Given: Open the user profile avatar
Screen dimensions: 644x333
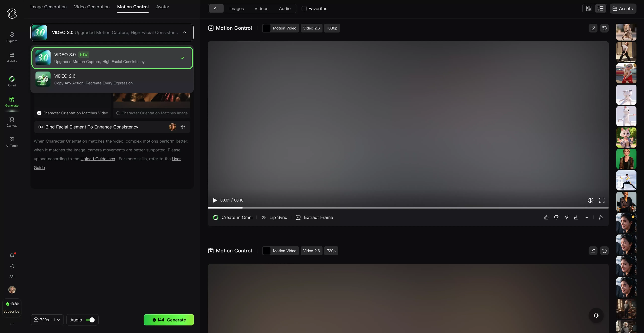Looking at the screenshot, I should (12, 290).
